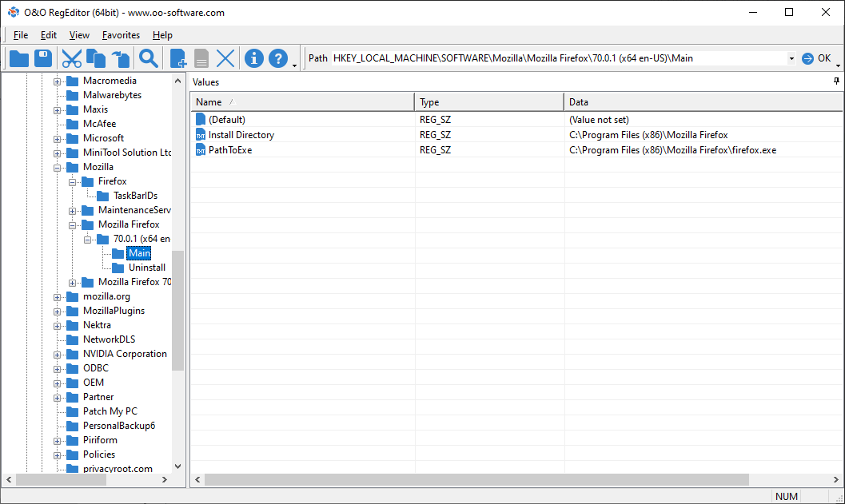The image size is (845, 504).
Task: Click the grayed-out document toolbar icon
Action: (201, 58)
